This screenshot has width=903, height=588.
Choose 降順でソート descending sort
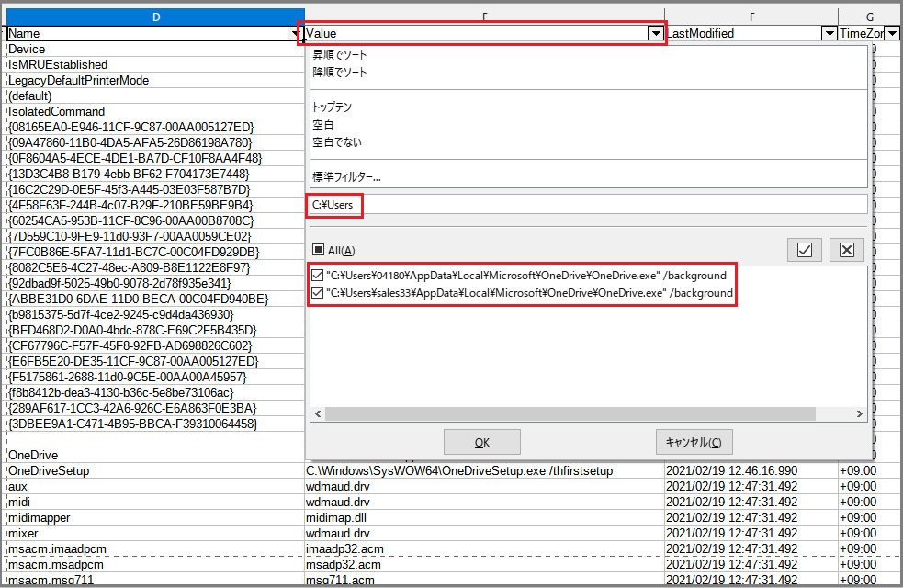pyautogui.click(x=340, y=72)
